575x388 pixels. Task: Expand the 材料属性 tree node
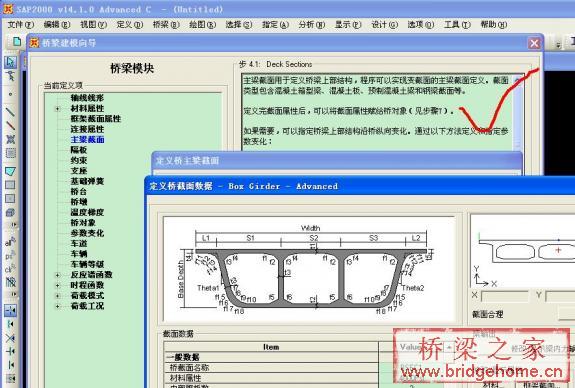58,109
